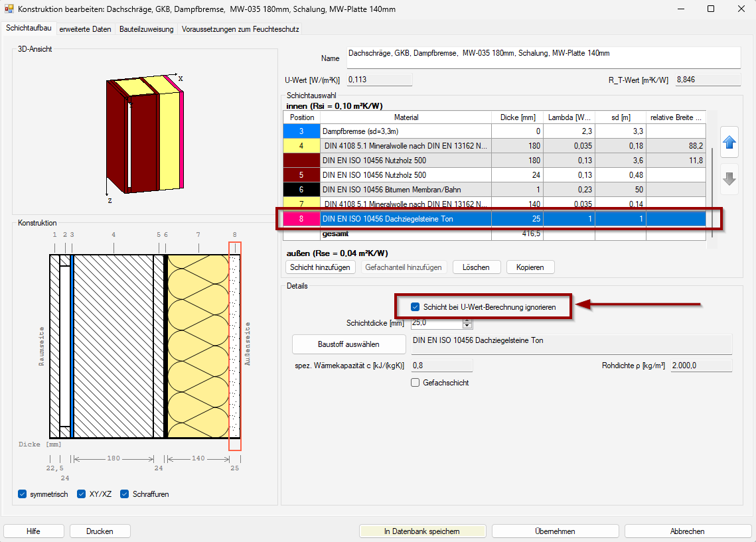
Task: Increase Schichtdicke with the spinner up arrow
Action: 467,320
